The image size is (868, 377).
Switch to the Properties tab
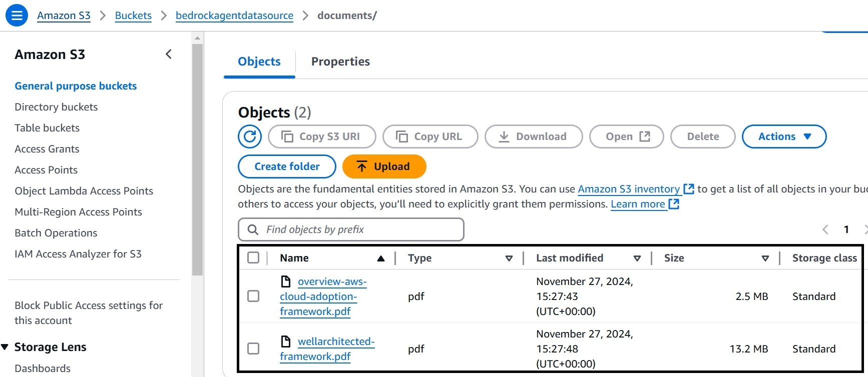pos(340,61)
